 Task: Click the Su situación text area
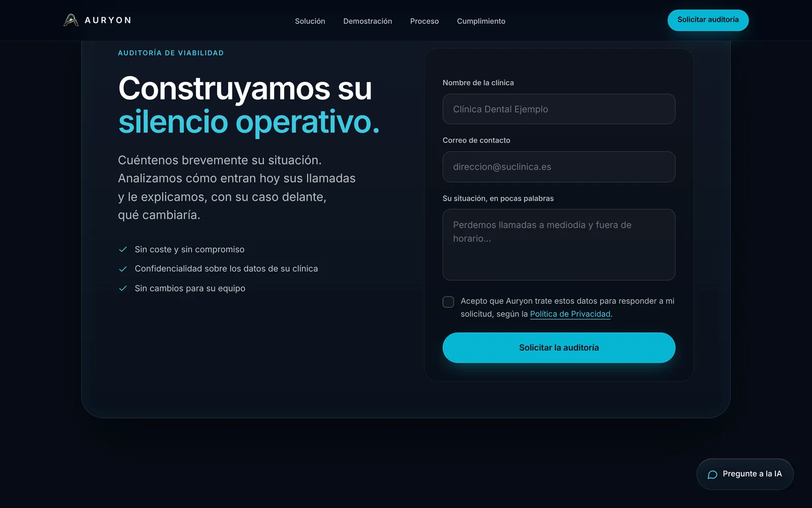coord(559,244)
